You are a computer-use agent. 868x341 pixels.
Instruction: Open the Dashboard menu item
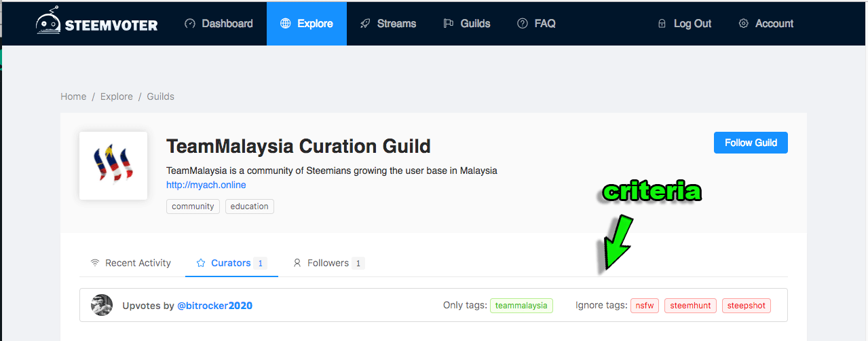tap(219, 23)
